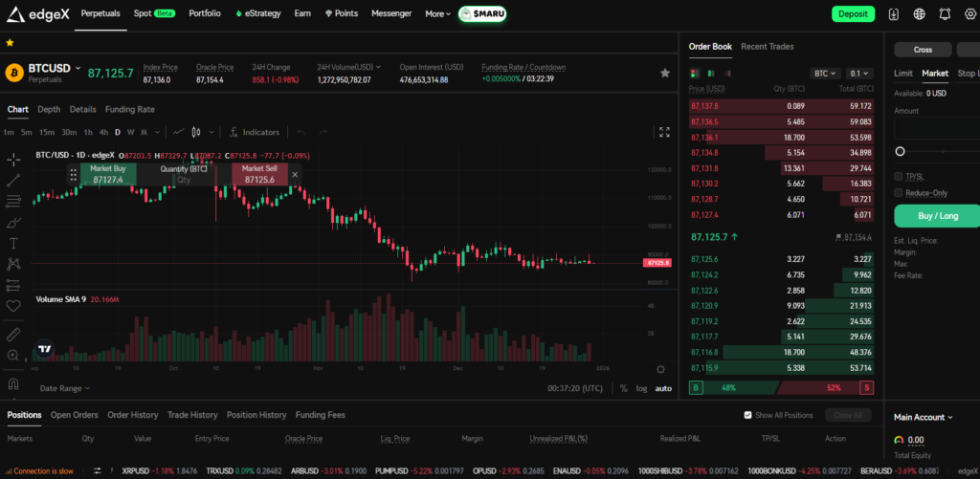The image size is (980, 479).
Task: Expand the timeframe interval dropdown arrow
Action: click(x=157, y=132)
